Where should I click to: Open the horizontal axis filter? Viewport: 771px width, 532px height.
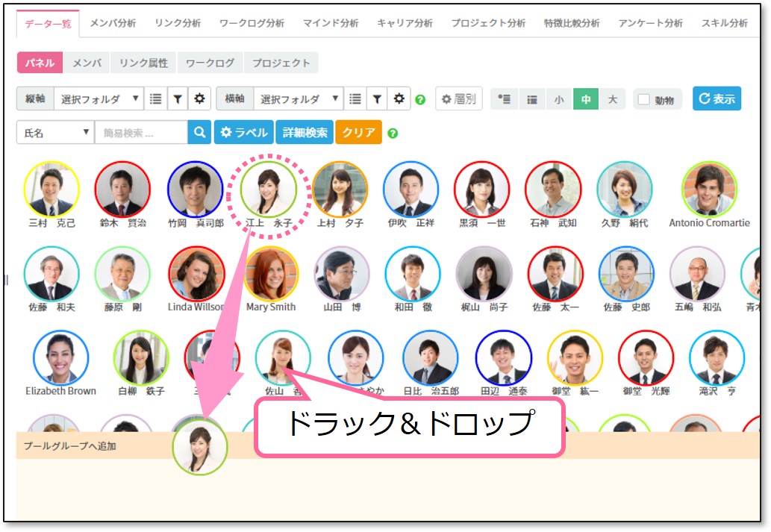point(377,98)
